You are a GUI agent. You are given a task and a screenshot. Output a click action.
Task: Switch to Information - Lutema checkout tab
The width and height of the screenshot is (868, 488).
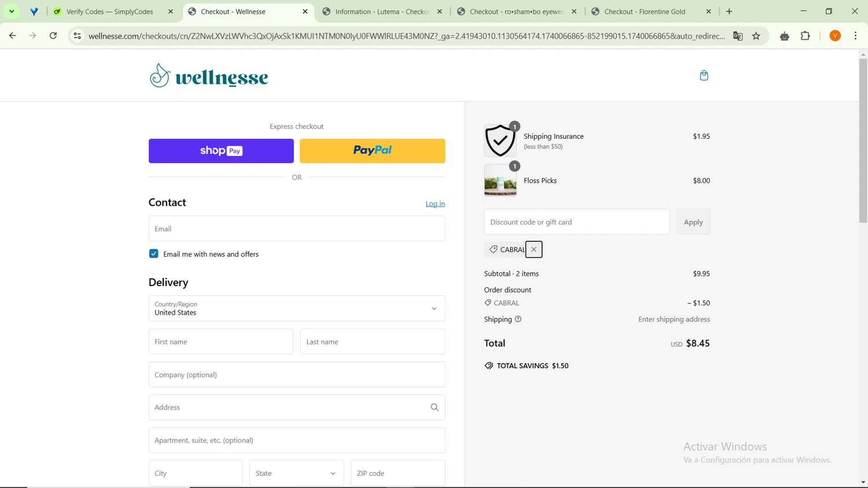point(382,12)
